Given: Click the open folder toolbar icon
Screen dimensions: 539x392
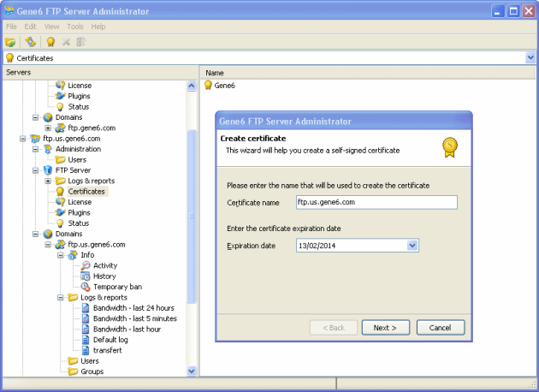Looking at the screenshot, I should point(10,42).
